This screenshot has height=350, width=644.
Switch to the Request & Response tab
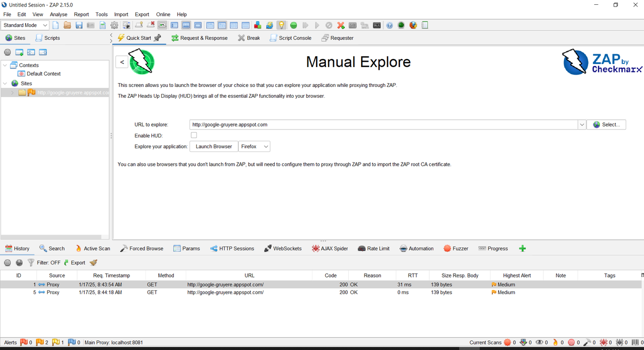[x=199, y=38]
